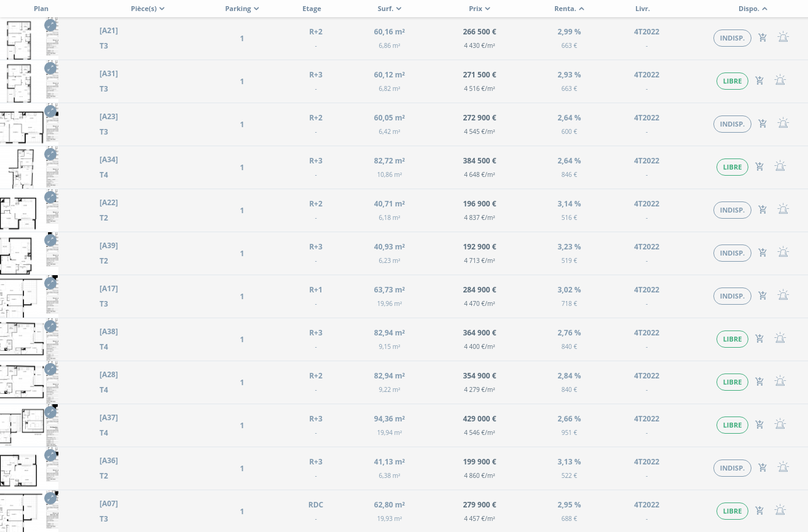Open the Surf. column dropdown

click(390, 9)
